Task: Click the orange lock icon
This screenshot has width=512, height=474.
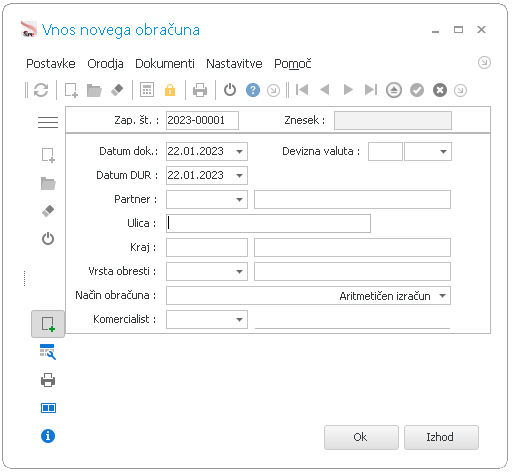Action: coord(170,90)
